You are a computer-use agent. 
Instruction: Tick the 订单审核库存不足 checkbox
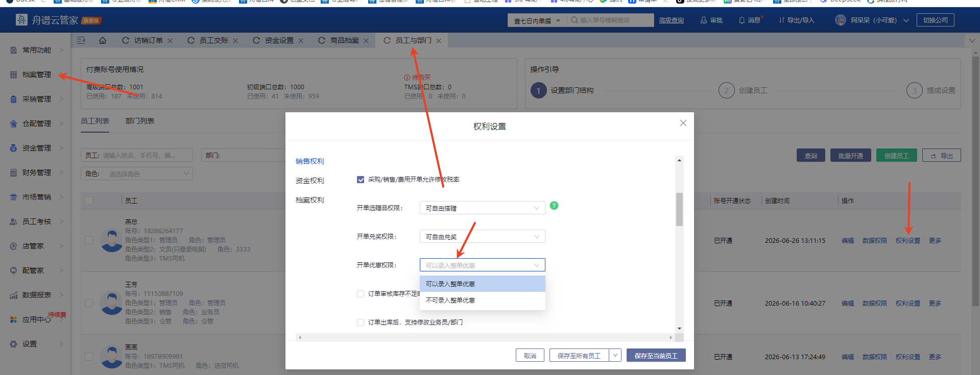(x=361, y=294)
